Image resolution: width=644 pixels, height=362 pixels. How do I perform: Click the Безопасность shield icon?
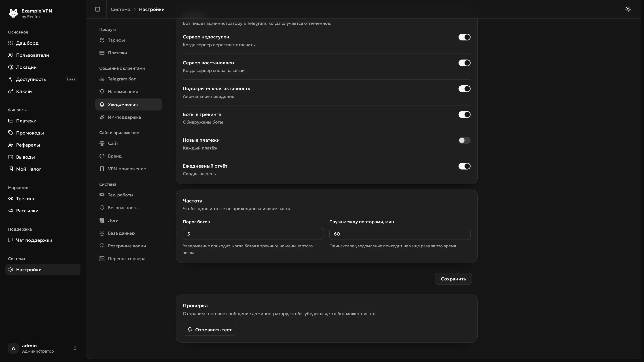pos(102,208)
